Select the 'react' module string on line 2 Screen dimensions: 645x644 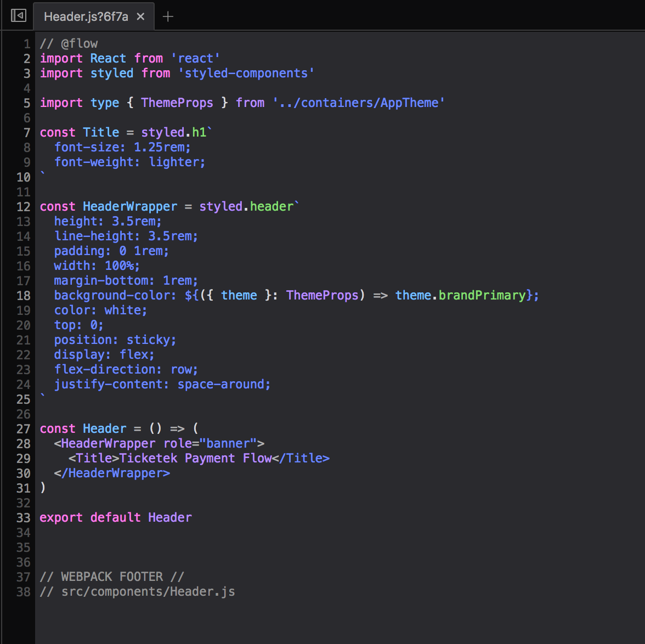pyautogui.click(x=195, y=58)
